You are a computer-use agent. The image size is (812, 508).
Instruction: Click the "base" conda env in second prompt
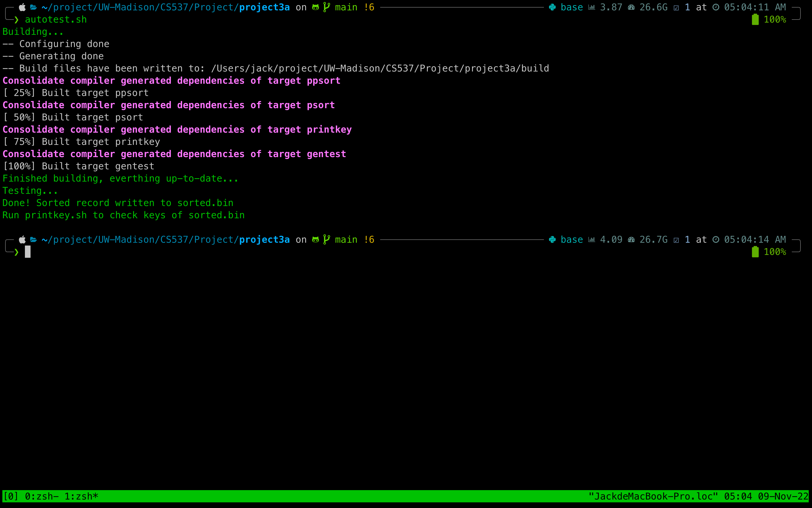click(x=572, y=240)
